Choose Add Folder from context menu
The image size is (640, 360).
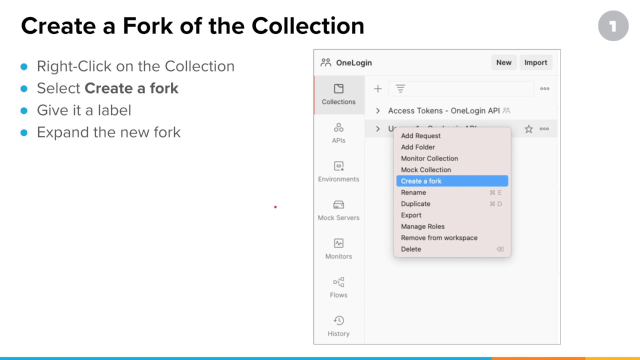click(452, 147)
